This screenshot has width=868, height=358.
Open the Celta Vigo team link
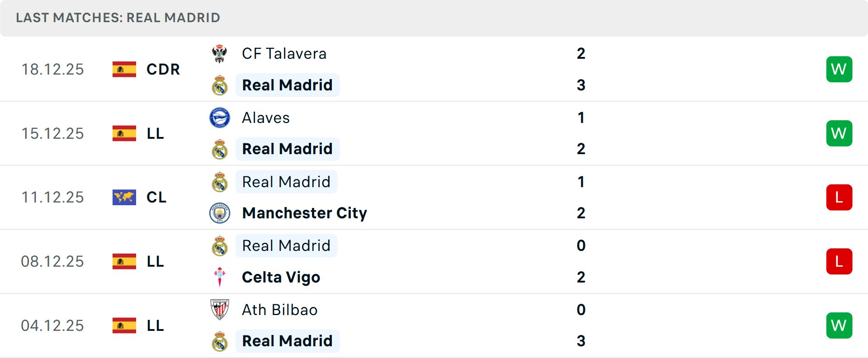pyautogui.click(x=281, y=277)
